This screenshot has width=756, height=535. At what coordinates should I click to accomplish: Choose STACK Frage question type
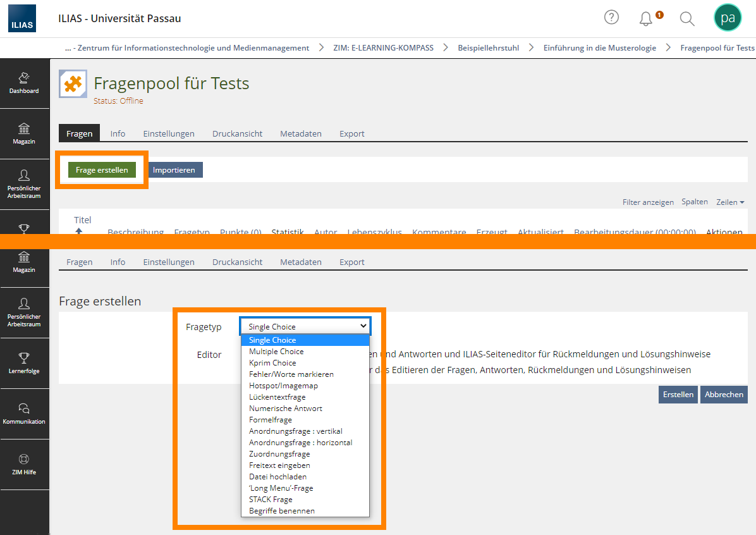[305, 500]
